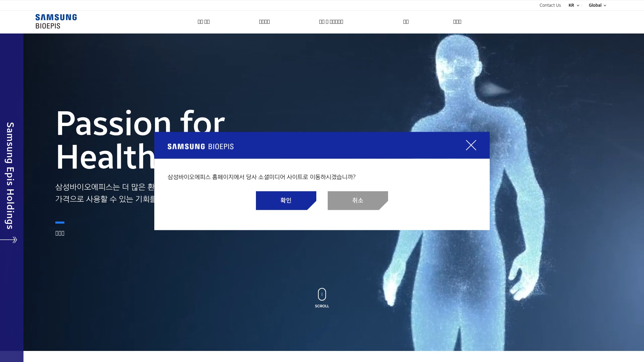Open the second main navigation menu item
The height and width of the screenshot is (362, 644).
point(264,22)
